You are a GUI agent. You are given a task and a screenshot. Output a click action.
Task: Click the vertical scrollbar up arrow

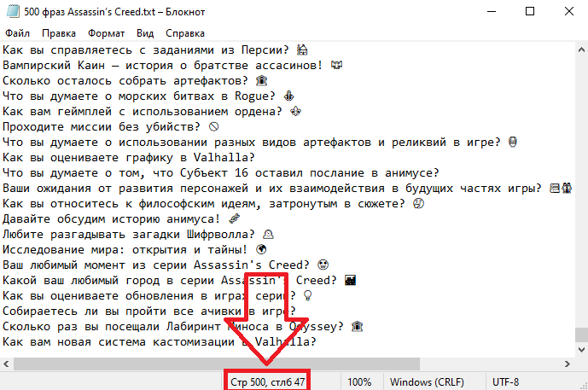click(x=580, y=49)
